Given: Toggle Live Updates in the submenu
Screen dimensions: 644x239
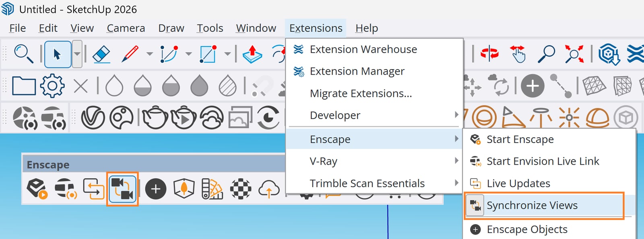Looking at the screenshot, I should pyautogui.click(x=549, y=184).
